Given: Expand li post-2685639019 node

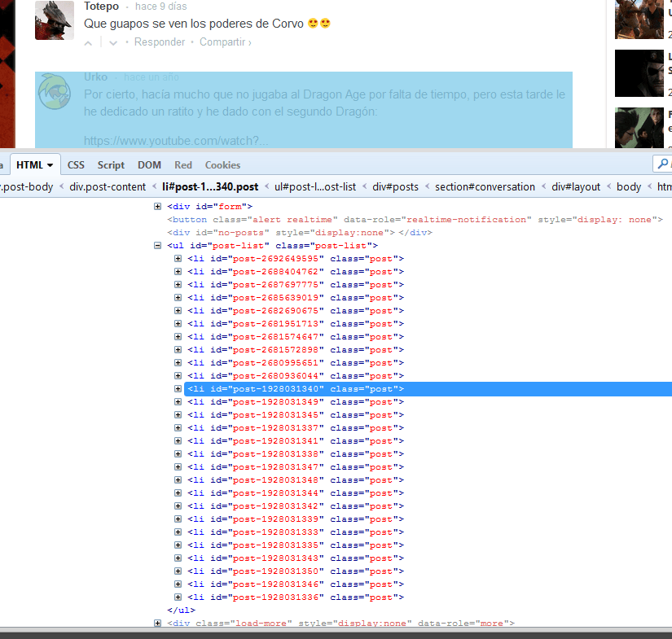Looking at the screenshot, I should point(178,297).
